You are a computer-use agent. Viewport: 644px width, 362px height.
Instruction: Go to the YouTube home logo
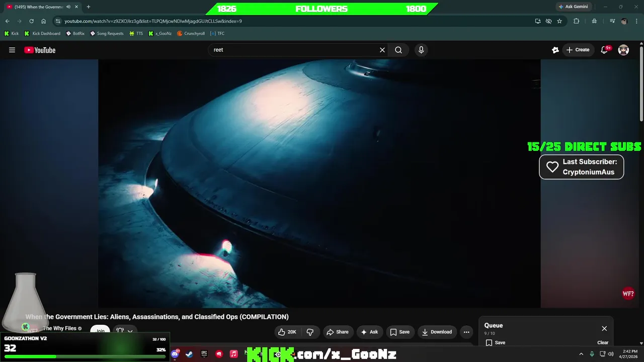[x=40, y=50]
